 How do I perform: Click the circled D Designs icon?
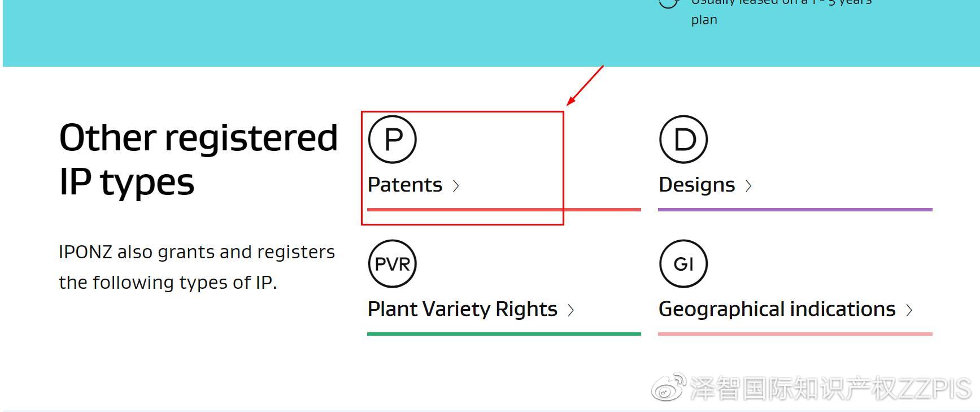pyautogui.click(x=683, y=139)
